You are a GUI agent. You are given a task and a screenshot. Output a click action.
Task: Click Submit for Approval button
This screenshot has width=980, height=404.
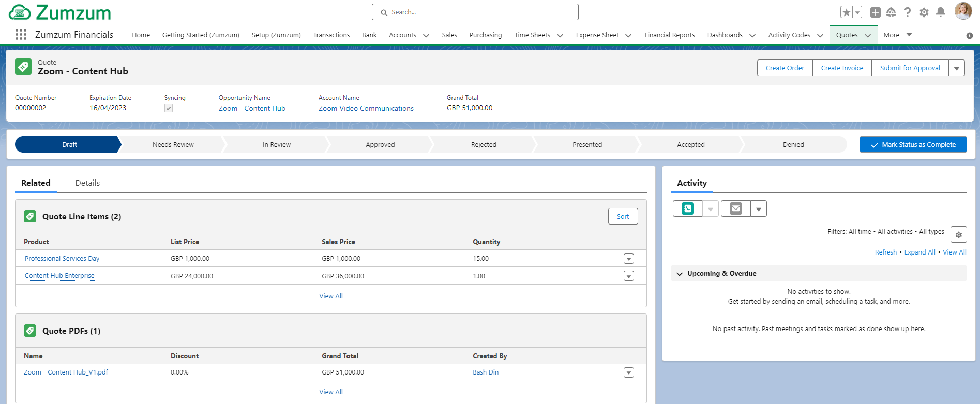click(910, 68)
